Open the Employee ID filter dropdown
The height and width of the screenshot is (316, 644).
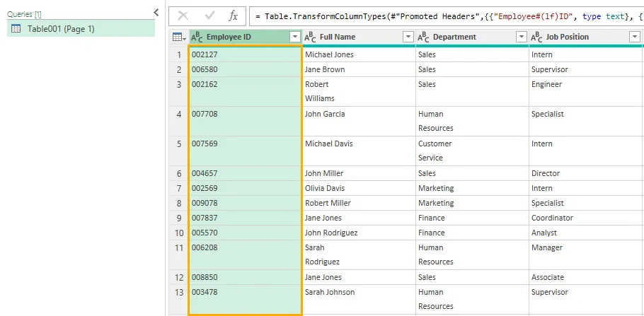click(295, 37)
